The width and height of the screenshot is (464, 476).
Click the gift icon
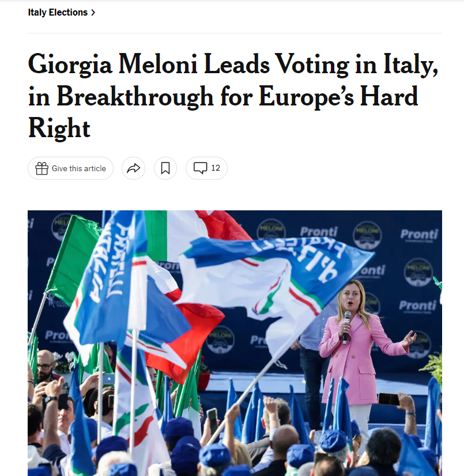pyautogui.click(x=42, y=168)
